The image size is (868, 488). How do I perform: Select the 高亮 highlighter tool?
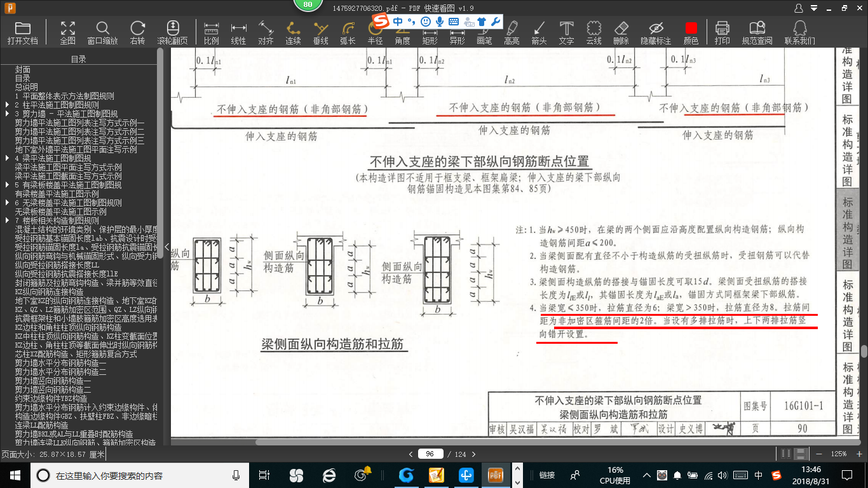click(x=512, y=33)
